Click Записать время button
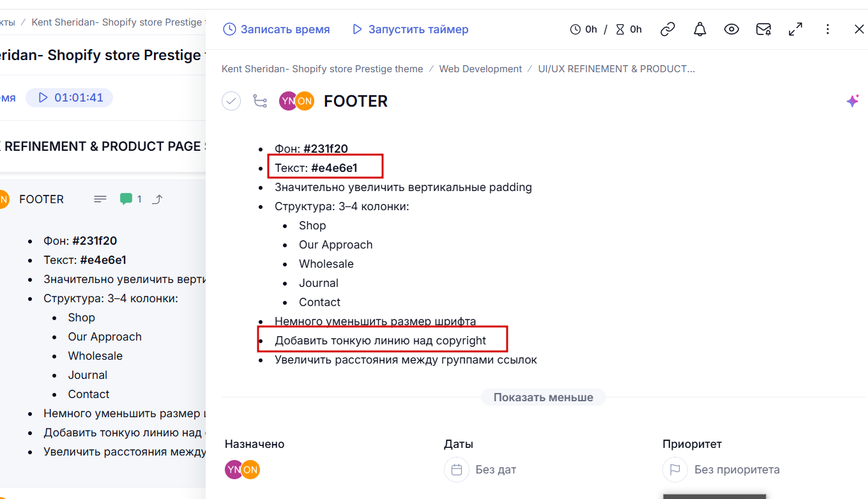The height and width of the screenshot is (499, 868). (277, 29)
